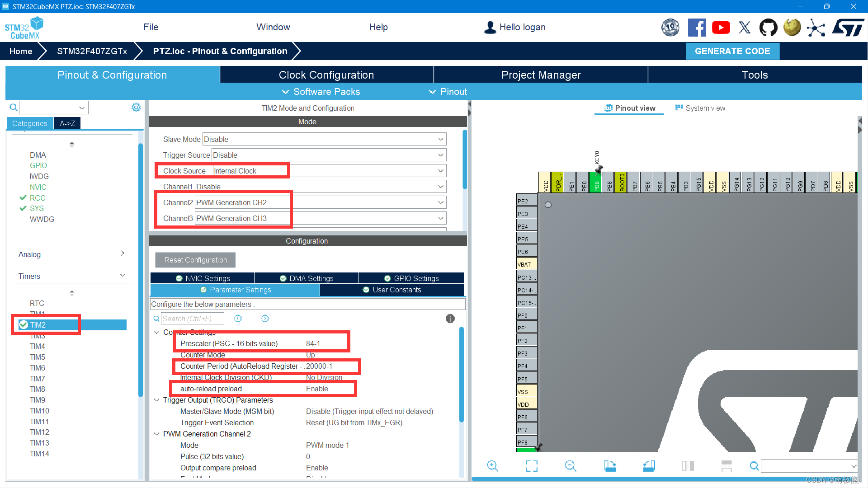Go to previous parameter search result
This screenshot has height=488, width=868.
click(x=238, y=319)
